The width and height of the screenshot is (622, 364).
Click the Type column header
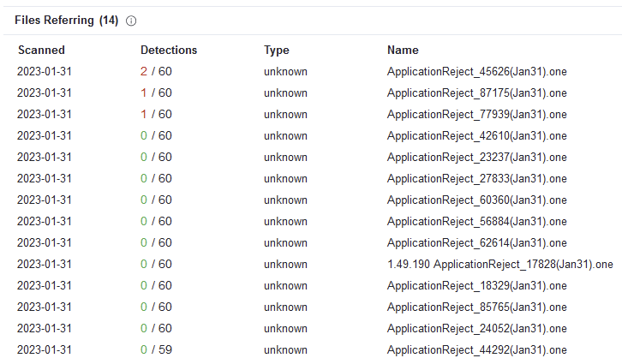277,51
